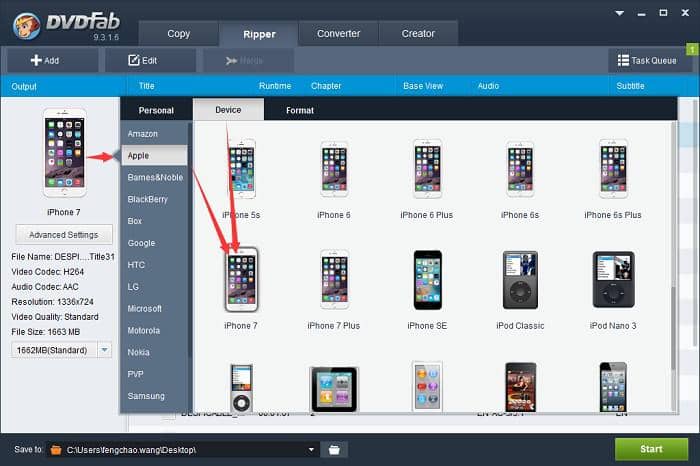This screenshot has height=466, width=700.
Task: Choose the tall silver iPod nano with round icons
Action: pyautogui.click(x=427, y=387)
